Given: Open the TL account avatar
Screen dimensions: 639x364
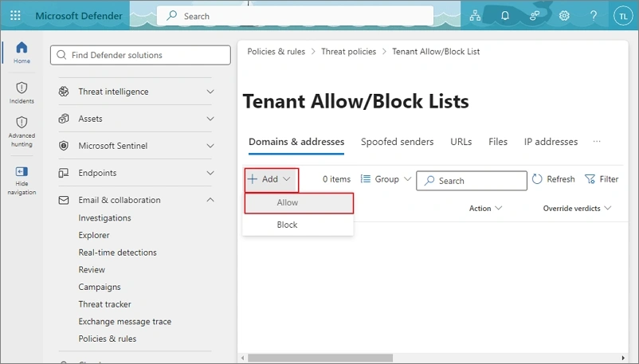Looking at the screenshot, I should (623, 16).
